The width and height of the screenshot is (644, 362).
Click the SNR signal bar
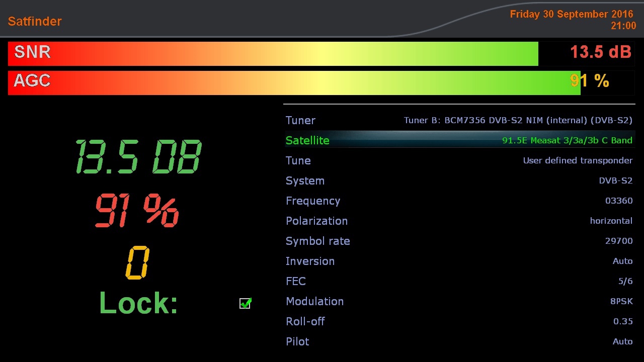[x=273, y=54]
